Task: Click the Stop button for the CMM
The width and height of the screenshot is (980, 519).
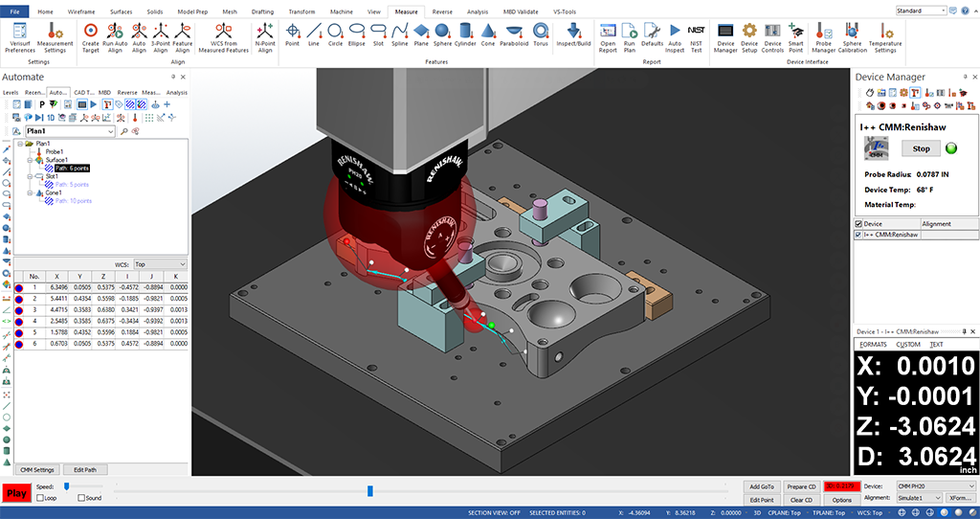Action: 922,148
